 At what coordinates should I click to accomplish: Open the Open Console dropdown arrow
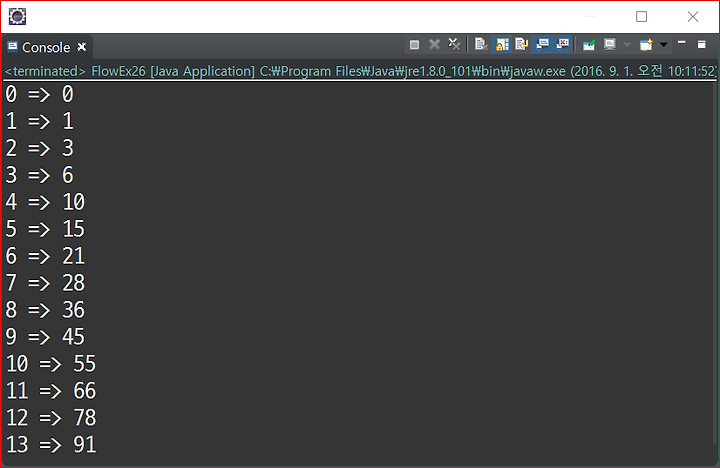[x=664, y=45]
